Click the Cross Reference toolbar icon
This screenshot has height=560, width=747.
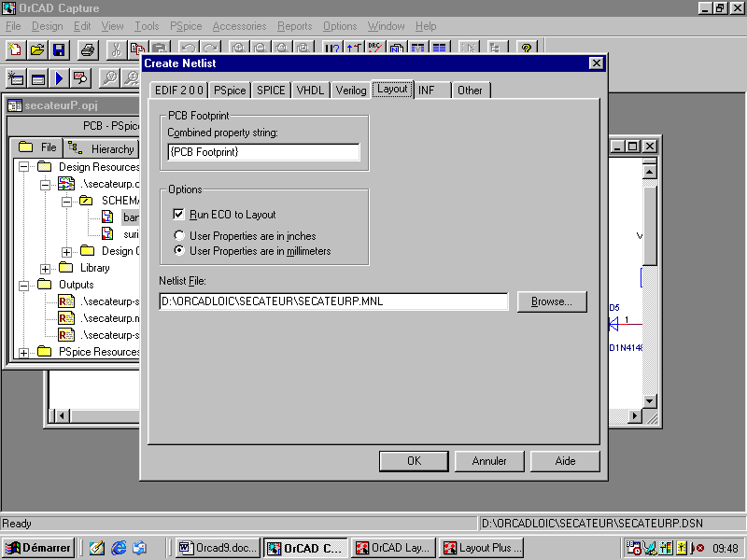point(417,48)
